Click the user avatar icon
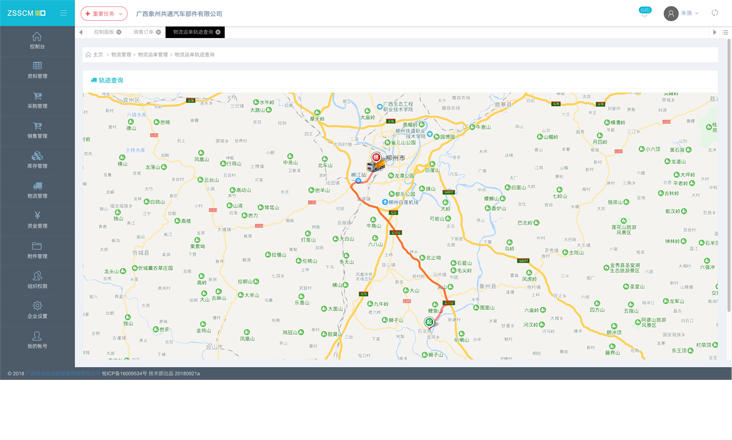 point(671,13)
